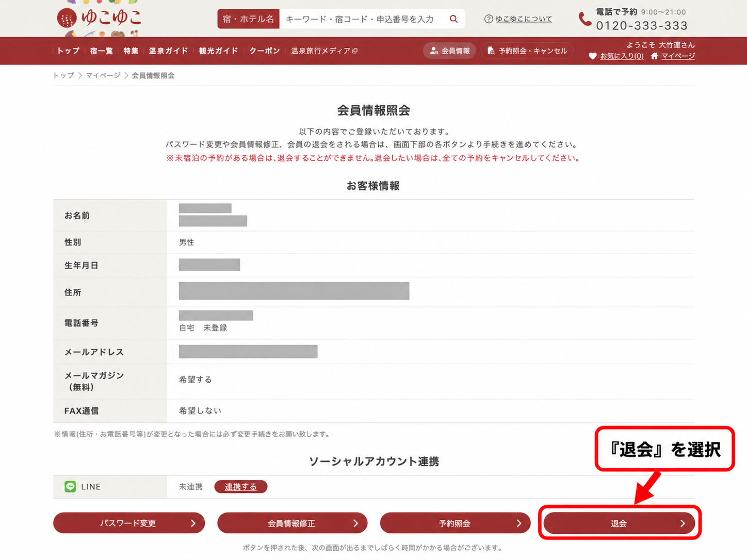747x560 pixels.
Task: Open the 宿一覧 navigation item
Action: 101,51
